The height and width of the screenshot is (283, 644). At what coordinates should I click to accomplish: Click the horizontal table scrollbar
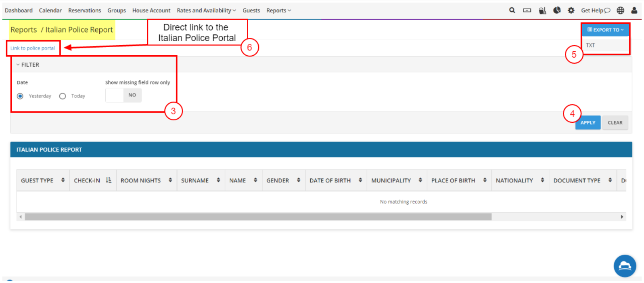pyautogui.click(x=258, y=217)
